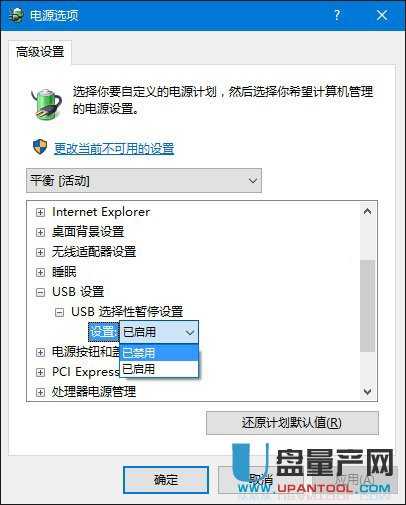Expand the 处理器电源管理 node
Image resolution: width=406 pixels, height=505 pixels.
(40, 392)
